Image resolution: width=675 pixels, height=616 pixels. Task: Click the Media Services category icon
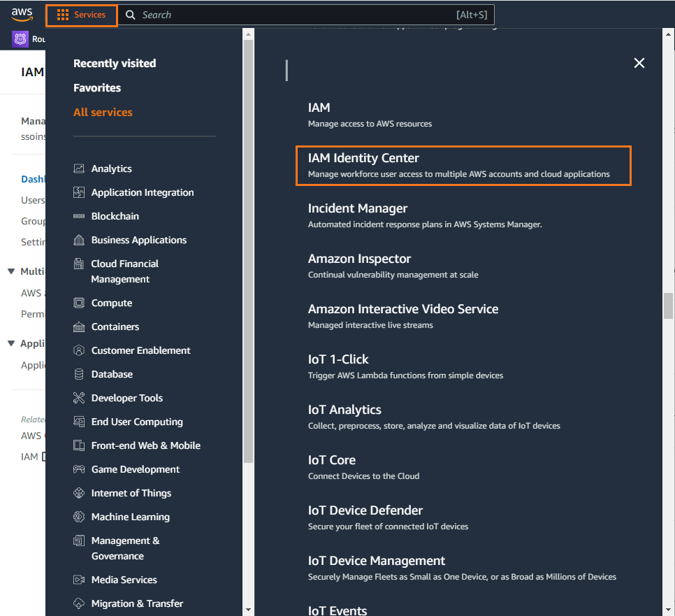click(x=79, y=580)
